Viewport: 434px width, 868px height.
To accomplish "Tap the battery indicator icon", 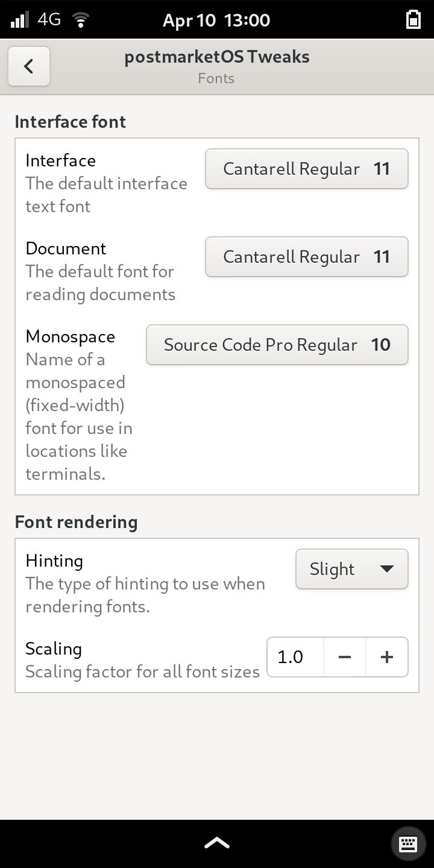I will click(413, 20).
